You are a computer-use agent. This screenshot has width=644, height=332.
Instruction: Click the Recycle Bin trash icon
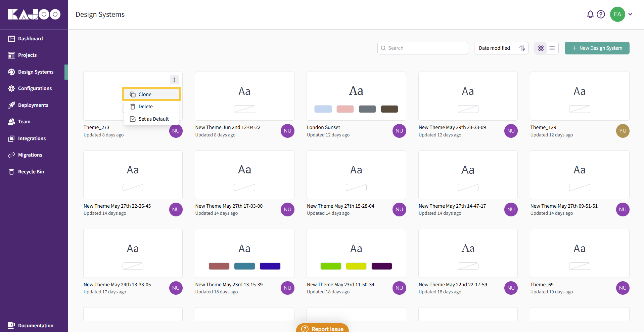point(11,172)
